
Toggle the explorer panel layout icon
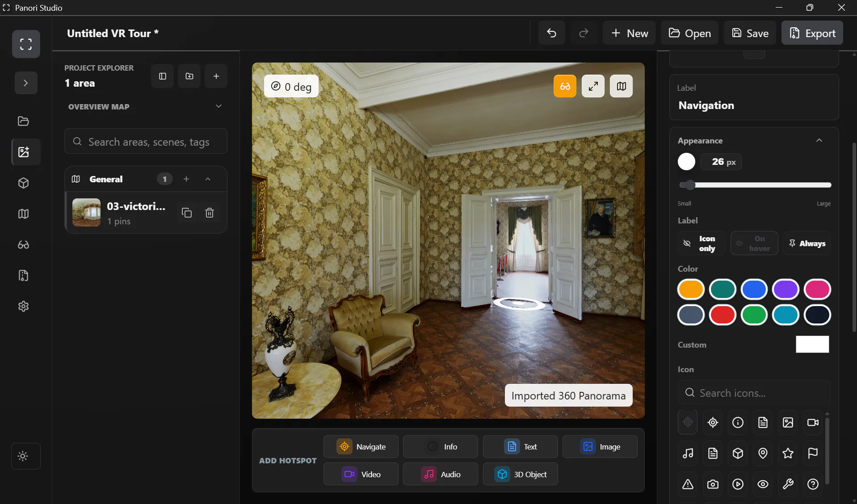click(x=163, y=76)
